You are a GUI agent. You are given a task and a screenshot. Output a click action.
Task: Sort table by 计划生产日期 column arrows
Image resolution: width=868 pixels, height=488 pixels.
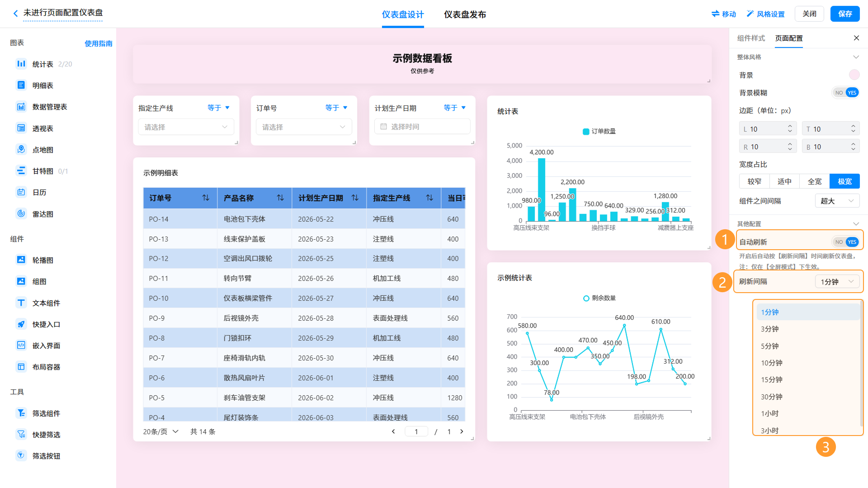click(355, 198)
